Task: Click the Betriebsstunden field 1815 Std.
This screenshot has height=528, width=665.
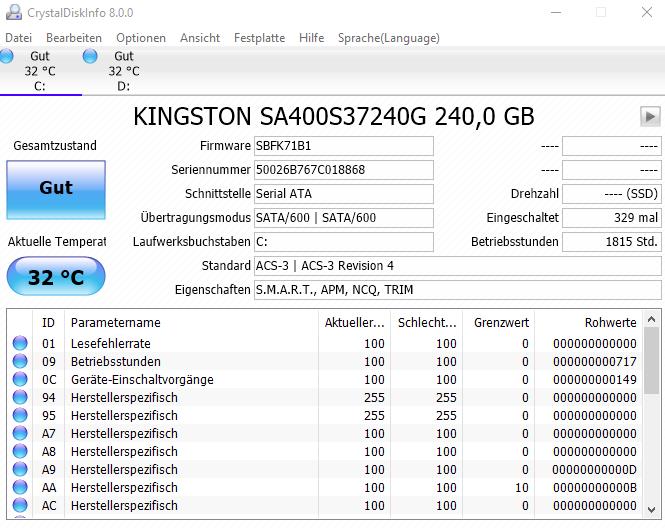Action: pyautogui.click(x=612, y=242)
